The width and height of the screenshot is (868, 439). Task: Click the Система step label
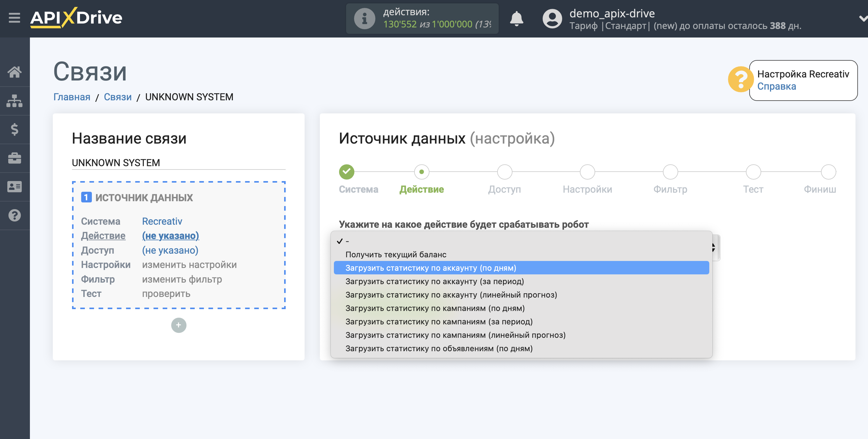359,189
